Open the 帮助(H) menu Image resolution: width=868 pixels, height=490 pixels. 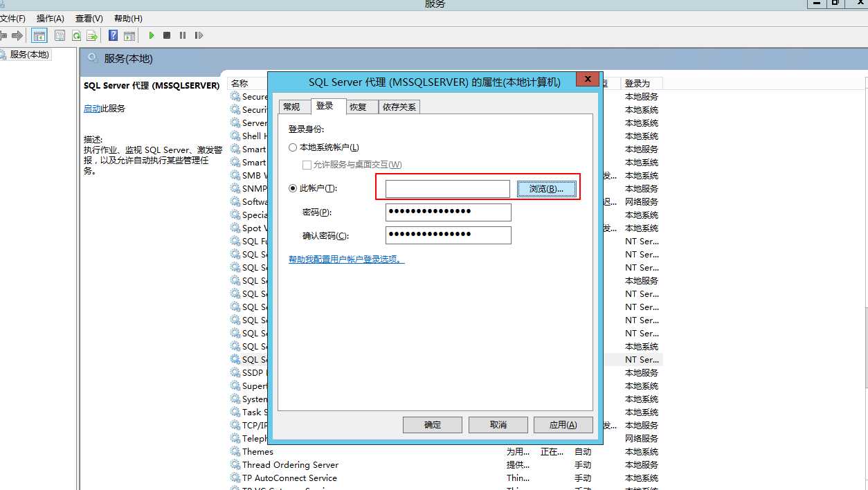point(128,19)
